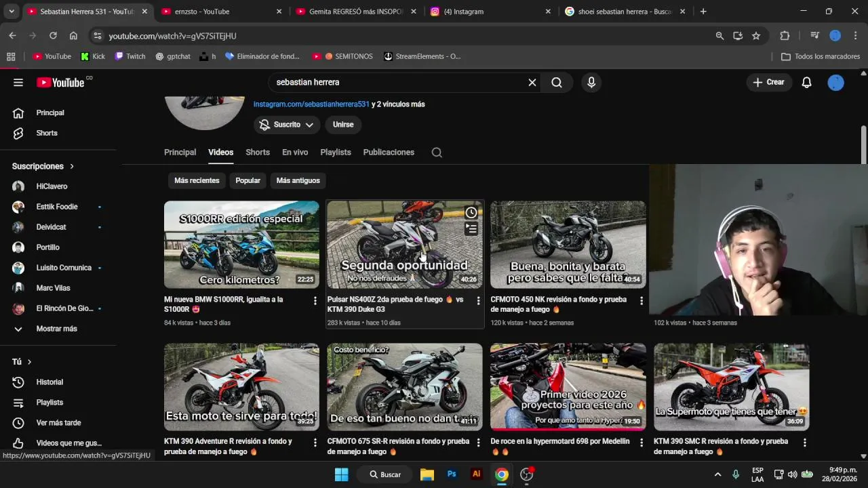Open the YouTube hamburger guide menu
The image size is (868, 488).
18,83
